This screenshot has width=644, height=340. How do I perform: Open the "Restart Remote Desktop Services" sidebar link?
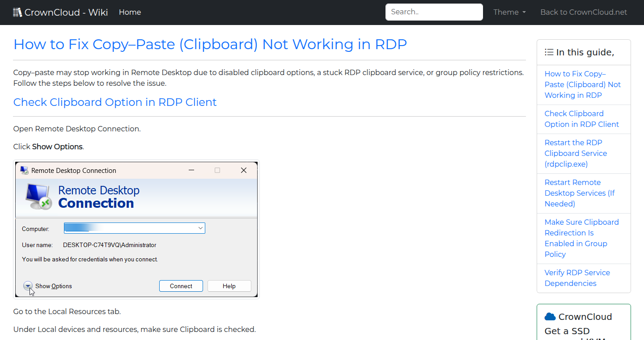coord(579,193)
